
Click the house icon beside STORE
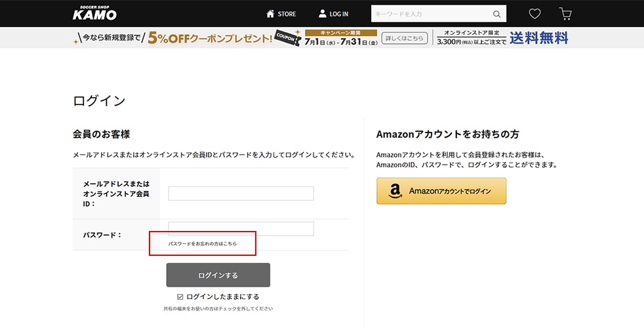[x=270, y=14]
